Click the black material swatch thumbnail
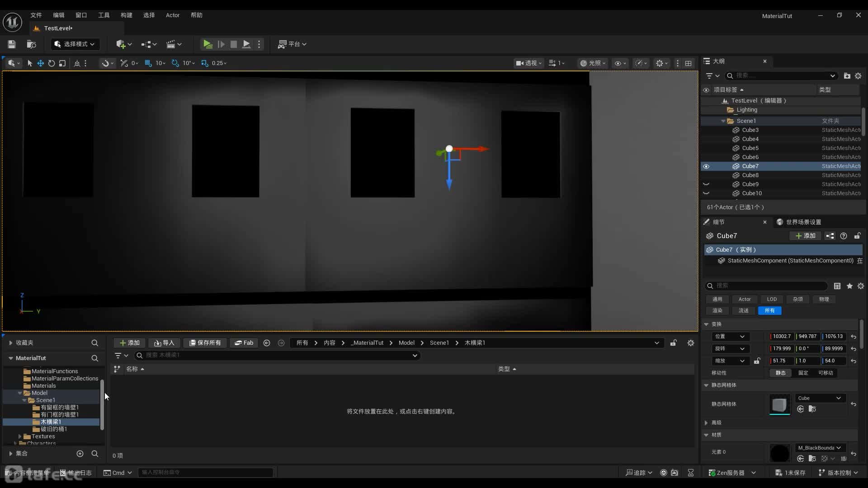 tap(779, 453)
